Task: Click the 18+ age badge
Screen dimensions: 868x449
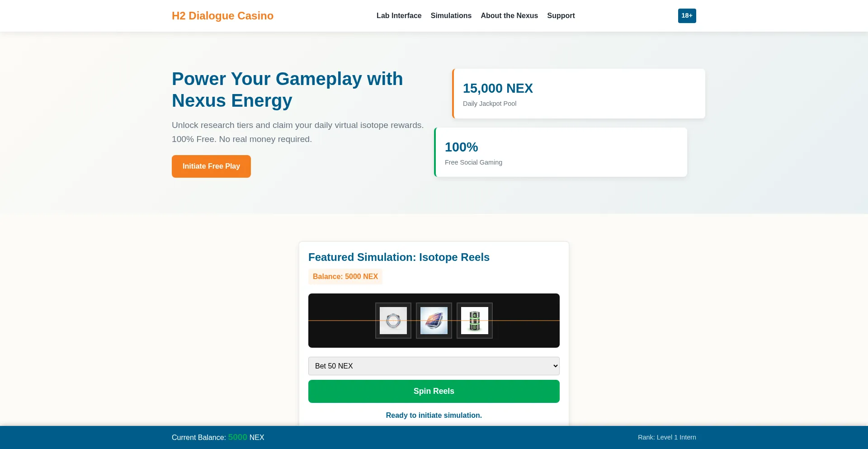Action: click(687, 16)
